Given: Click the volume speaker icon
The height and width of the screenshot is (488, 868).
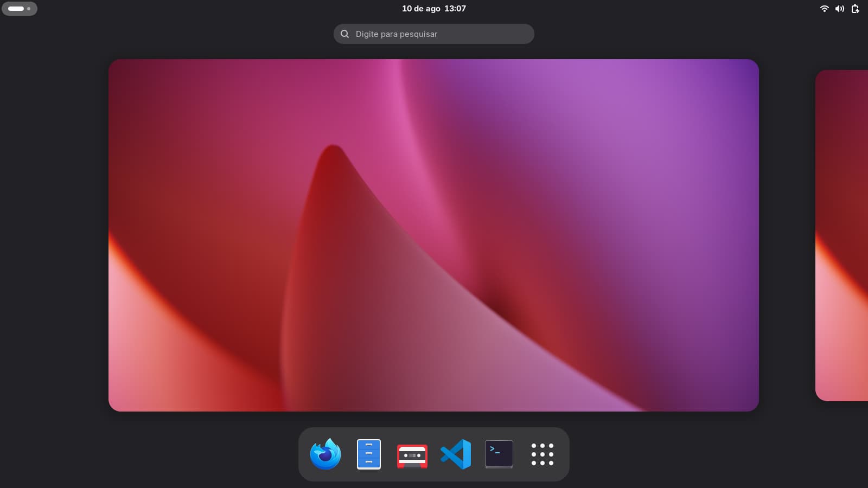Looking at the screenshot, I should point(840,9).
